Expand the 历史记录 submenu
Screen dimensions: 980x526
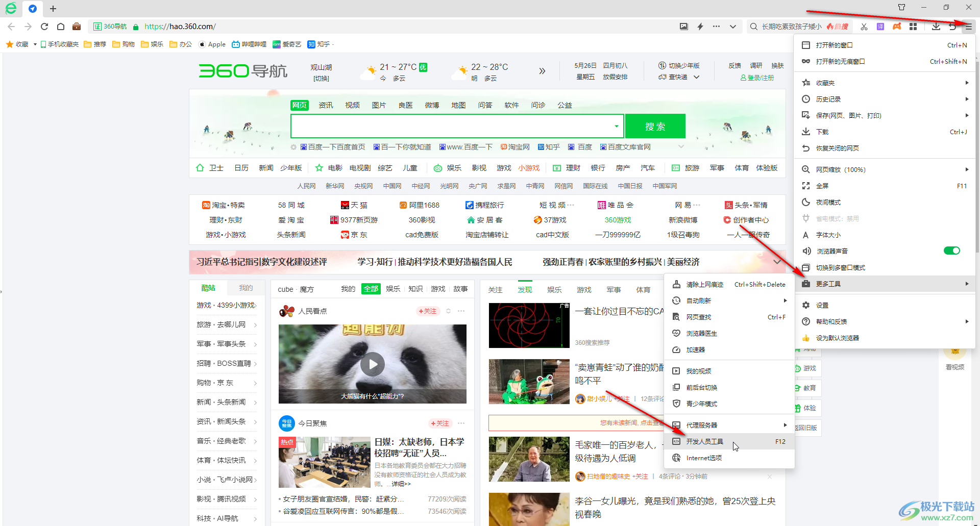coord(885,99)
